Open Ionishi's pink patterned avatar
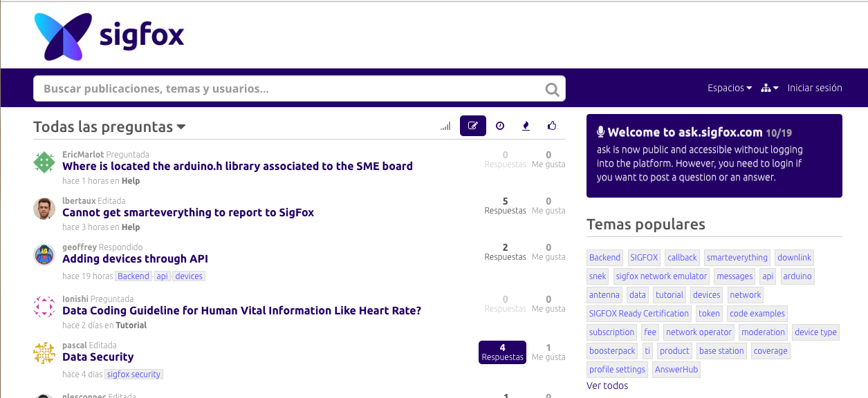 pos(44,307)
